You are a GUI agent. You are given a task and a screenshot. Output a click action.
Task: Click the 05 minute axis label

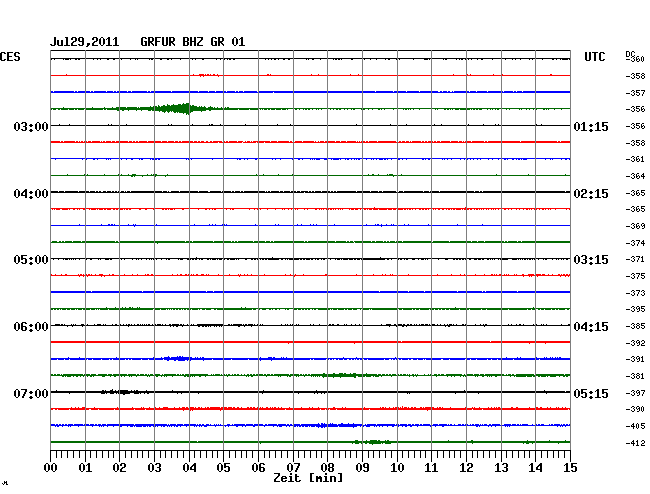pos(223,468)
